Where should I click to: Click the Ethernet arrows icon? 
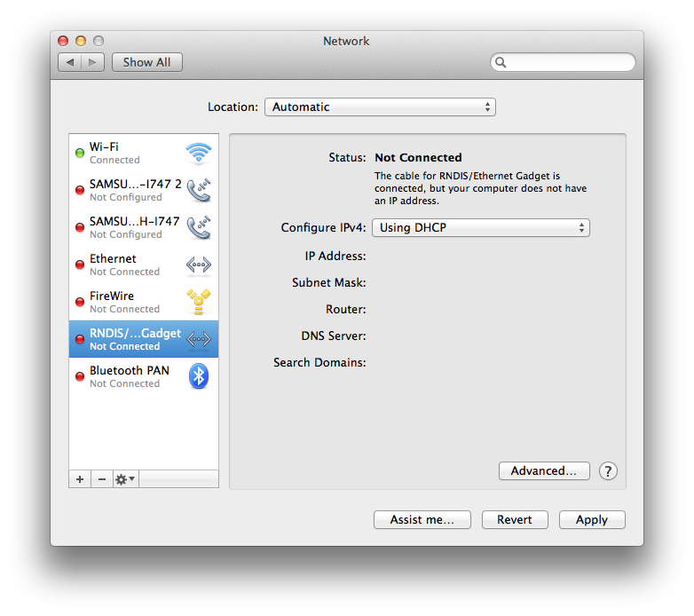pos(199,265)
